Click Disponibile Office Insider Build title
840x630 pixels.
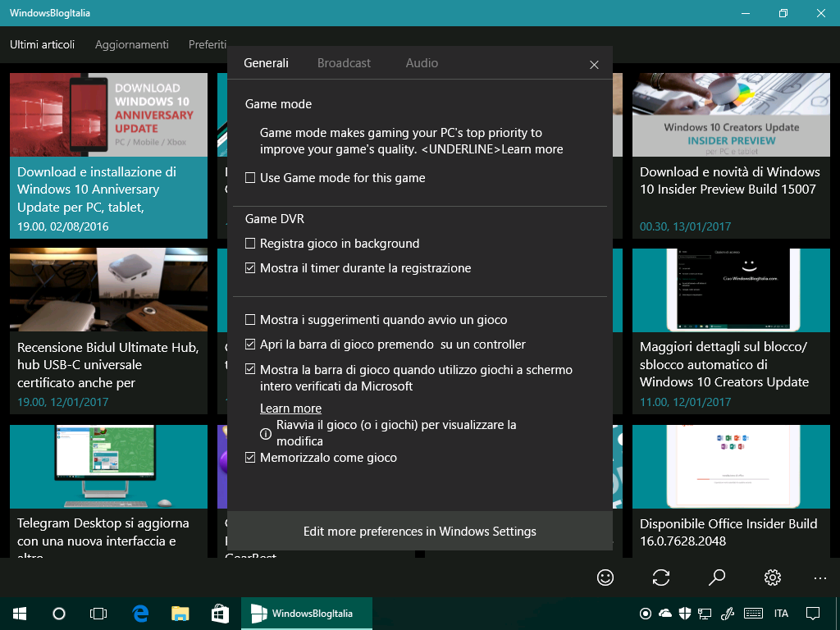coord(728,532)
